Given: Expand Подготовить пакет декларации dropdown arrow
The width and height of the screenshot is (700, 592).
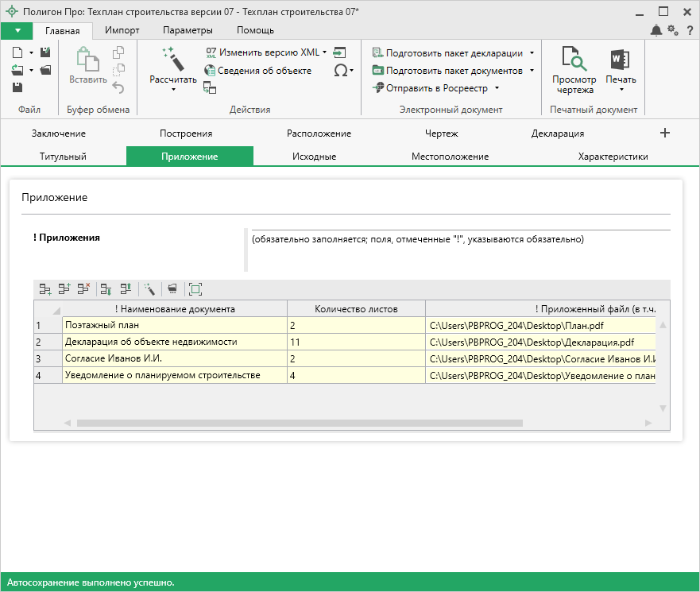Looking at the screenshot, I should point(532,53).
